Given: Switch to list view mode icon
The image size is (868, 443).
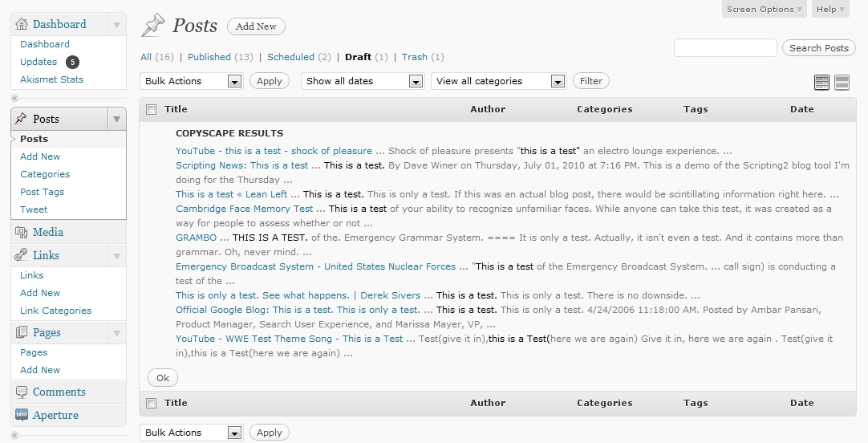Looking at the screenshot, I should [821, 83].
